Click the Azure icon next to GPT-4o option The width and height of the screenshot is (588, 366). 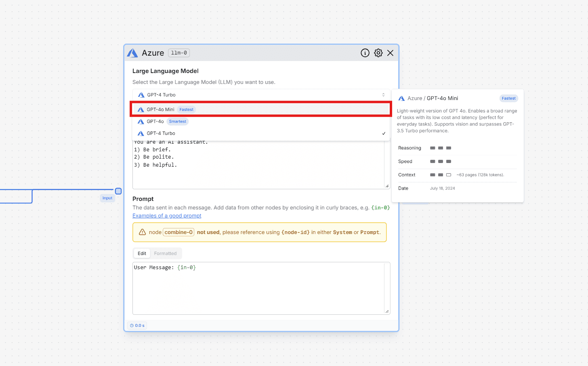pos(141,121)
